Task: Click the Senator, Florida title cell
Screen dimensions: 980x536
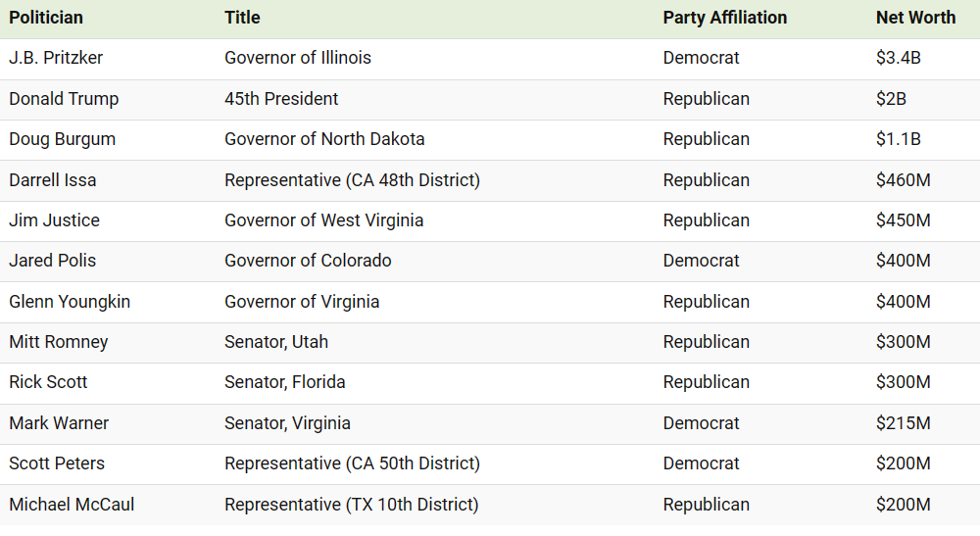Action: click(x=284, y=382)
